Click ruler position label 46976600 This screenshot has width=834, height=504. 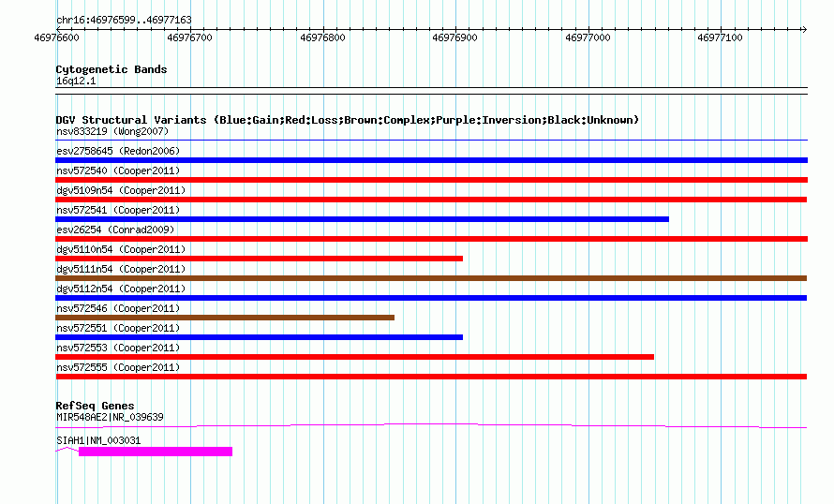coord(56,37)
